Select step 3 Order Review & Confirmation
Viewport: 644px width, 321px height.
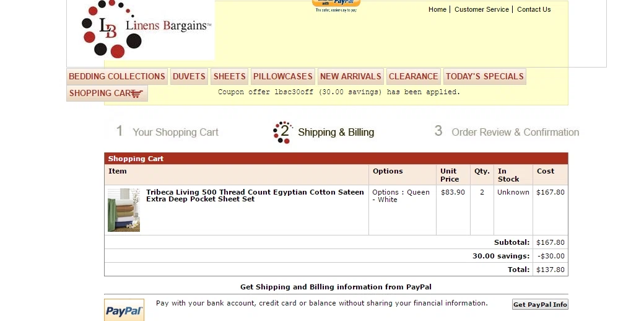pos(507,132)
